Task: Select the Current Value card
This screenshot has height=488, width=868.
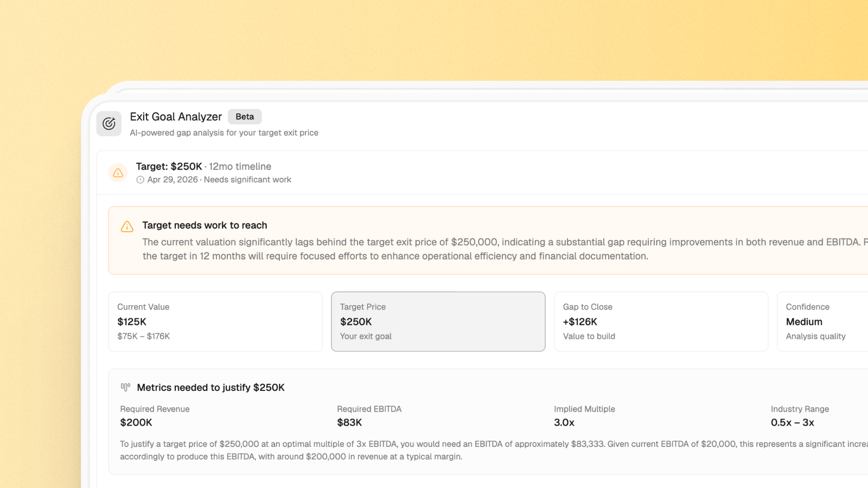Action: (x=215, y=322)
